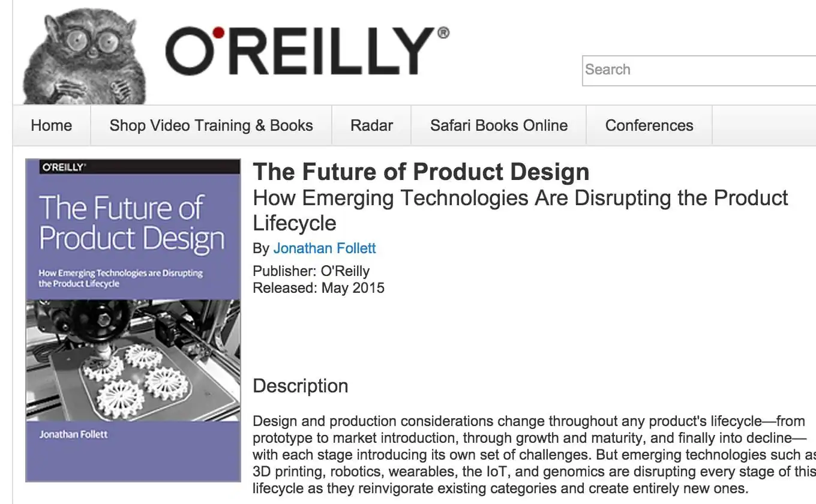This screenshot has height=504, width=816.
Task: Click the Description section heading
Action: (300, 386)
